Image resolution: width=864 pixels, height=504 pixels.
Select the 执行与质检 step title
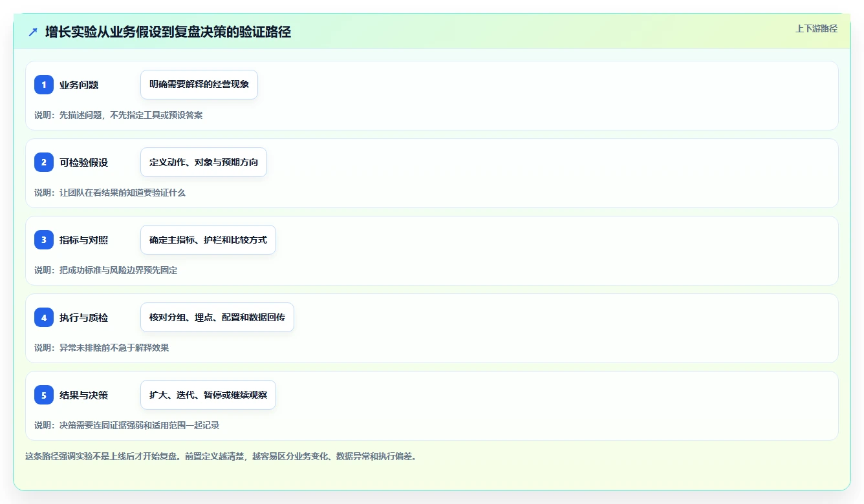click(83, 317)
